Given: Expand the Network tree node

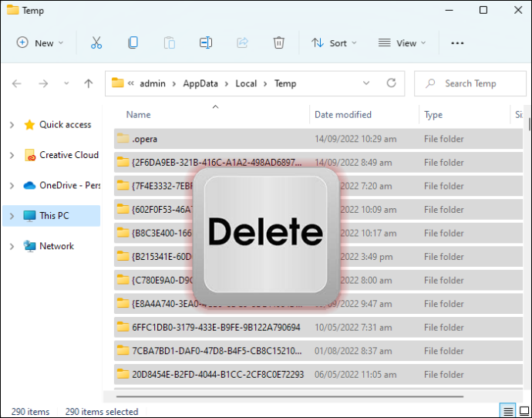Looking at the screenshot, I should point(12,246).
